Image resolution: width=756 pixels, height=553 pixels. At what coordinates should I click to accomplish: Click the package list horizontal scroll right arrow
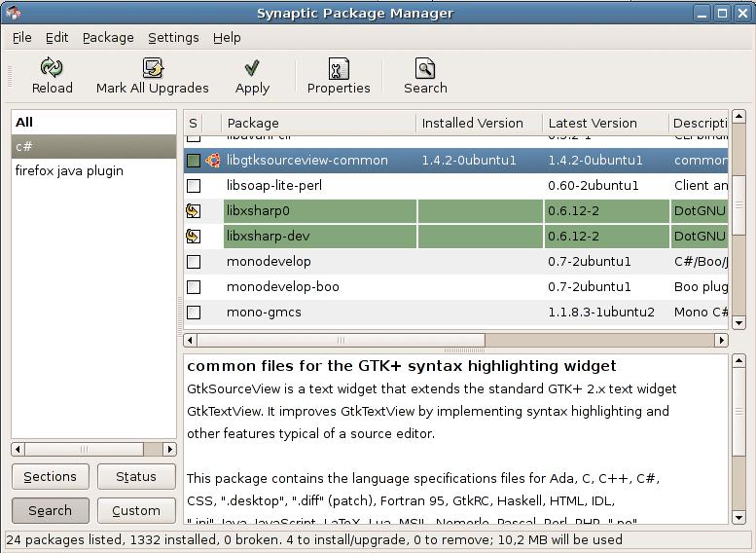click(721, 340)
